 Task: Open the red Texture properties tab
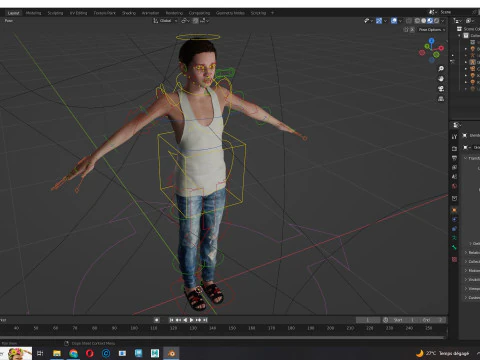coord(454,259)
